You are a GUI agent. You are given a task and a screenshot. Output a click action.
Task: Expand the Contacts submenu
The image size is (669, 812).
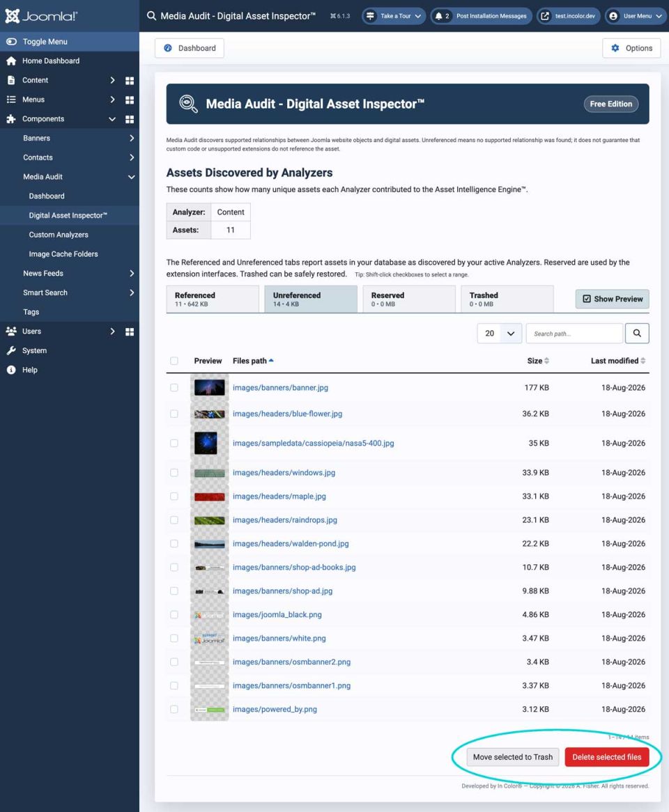pyautogui.click(x=132, y=157)
